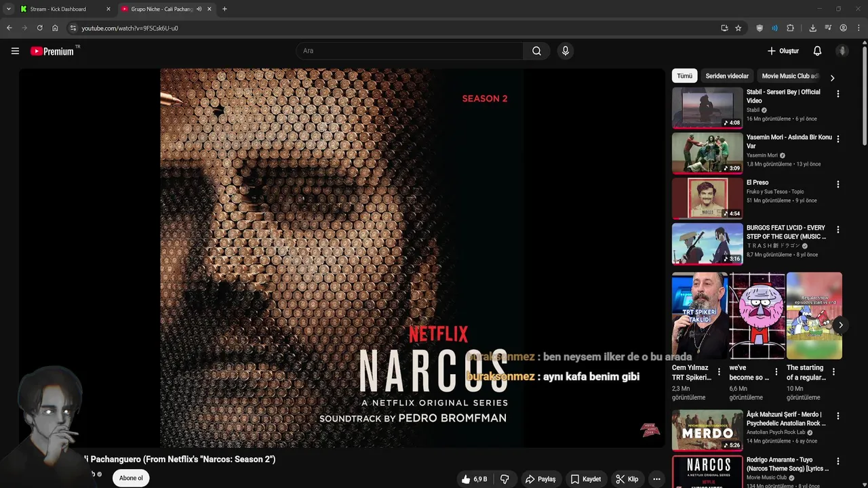Open the blue sound-wave extension
The width and height of the screenshot is (868, 488).
(x=774, y=28)
